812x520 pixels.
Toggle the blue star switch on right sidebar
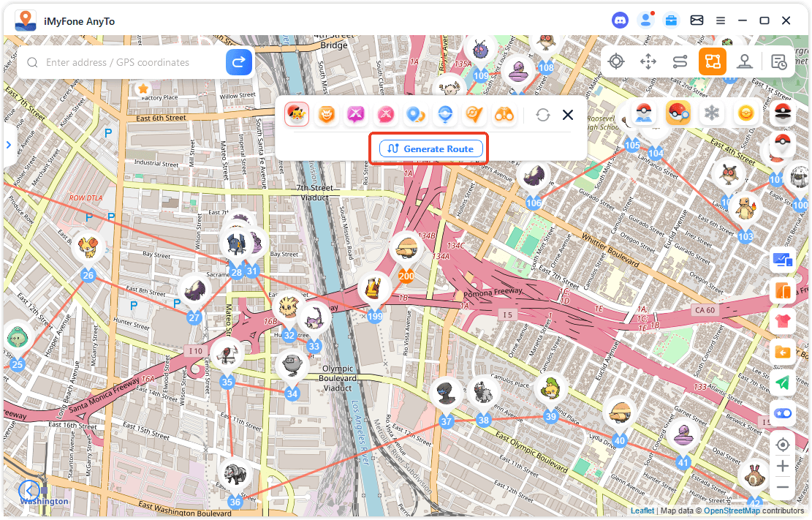(x=783, y=413)
